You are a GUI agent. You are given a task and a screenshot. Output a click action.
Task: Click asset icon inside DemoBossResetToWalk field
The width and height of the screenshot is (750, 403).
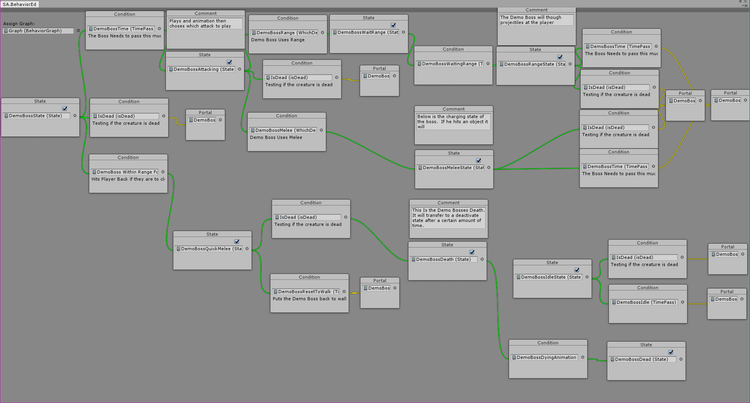coord(275,292)
